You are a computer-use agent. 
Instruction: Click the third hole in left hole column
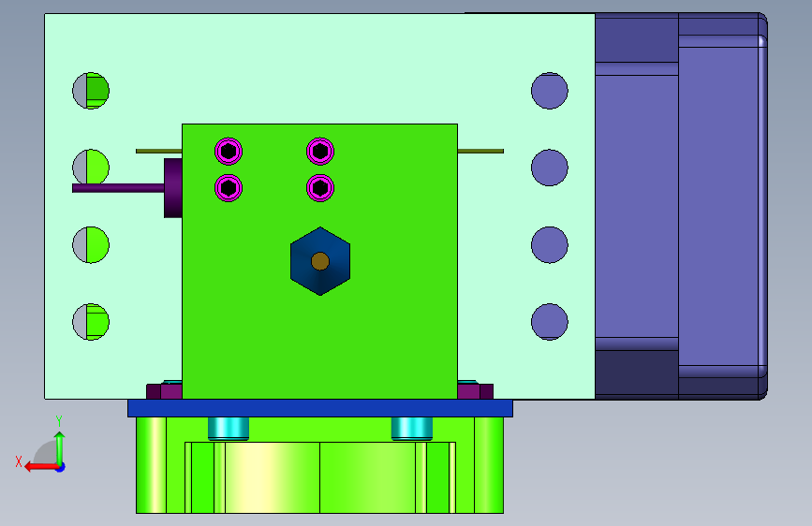coord(91,245)
